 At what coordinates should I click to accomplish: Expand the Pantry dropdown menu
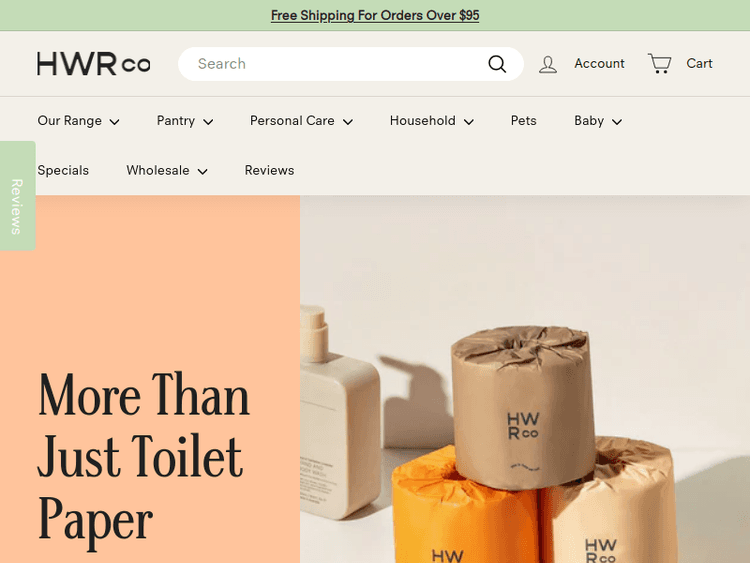(x=185, y=121)
